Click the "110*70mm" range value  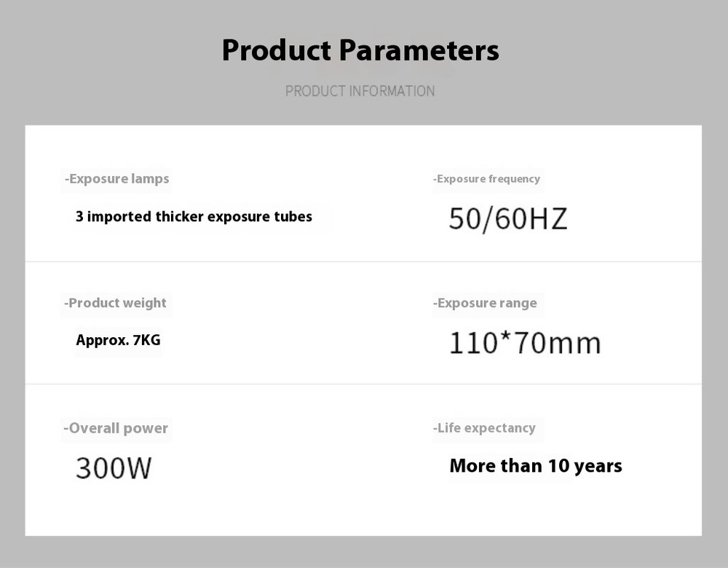point(525,342)
